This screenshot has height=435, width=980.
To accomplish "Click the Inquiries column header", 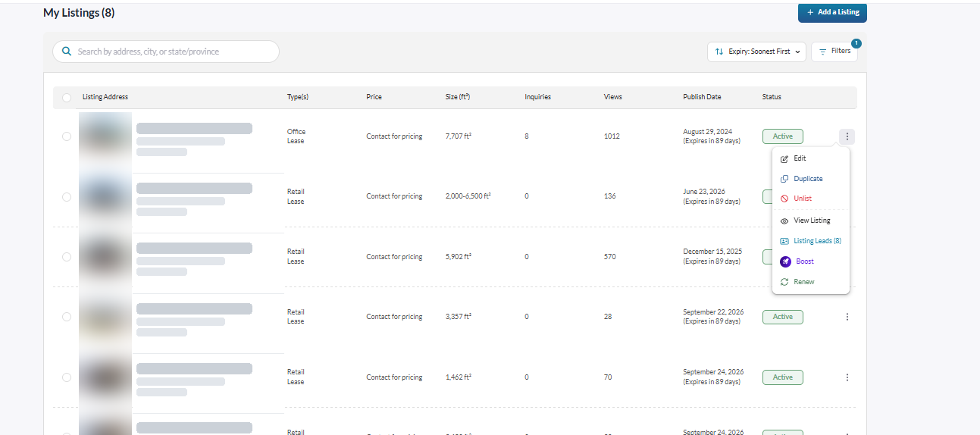I will click(x=538, y=97).
